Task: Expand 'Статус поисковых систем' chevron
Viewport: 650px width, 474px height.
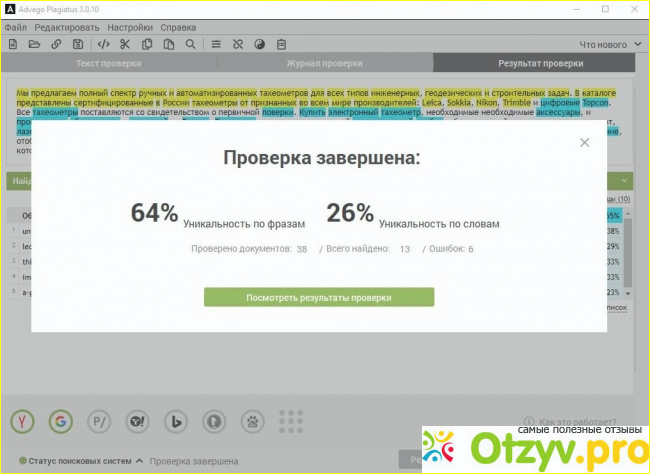Action: tap(140, 461)
